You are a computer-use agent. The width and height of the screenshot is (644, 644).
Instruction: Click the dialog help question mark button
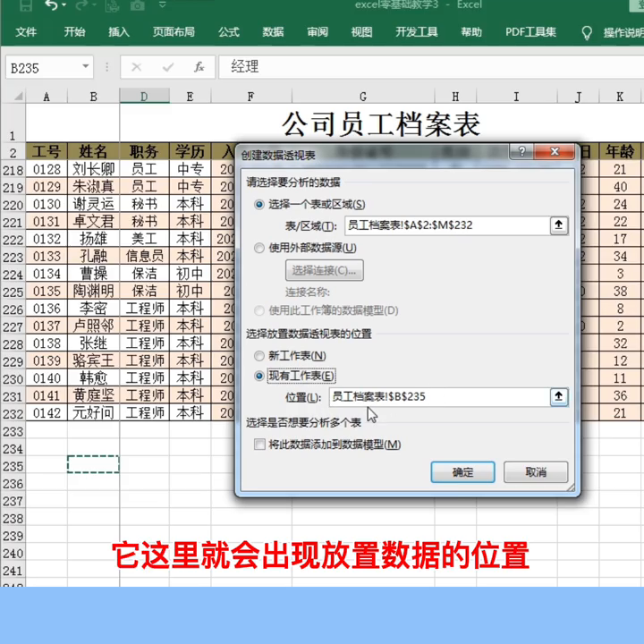point(521,151)
